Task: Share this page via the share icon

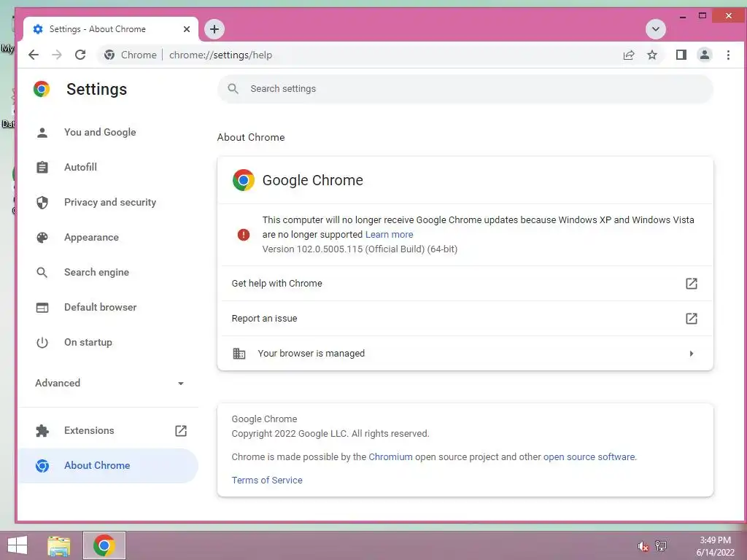Action: (629, 55)
